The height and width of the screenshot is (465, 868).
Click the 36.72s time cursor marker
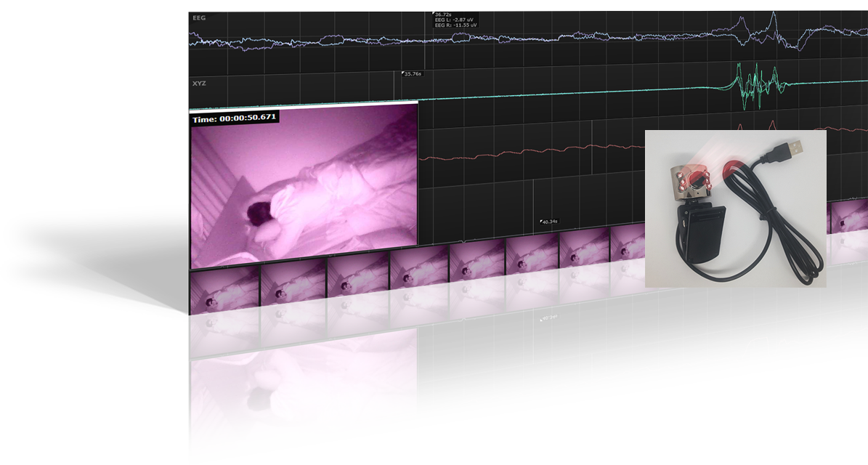[442, 14]
